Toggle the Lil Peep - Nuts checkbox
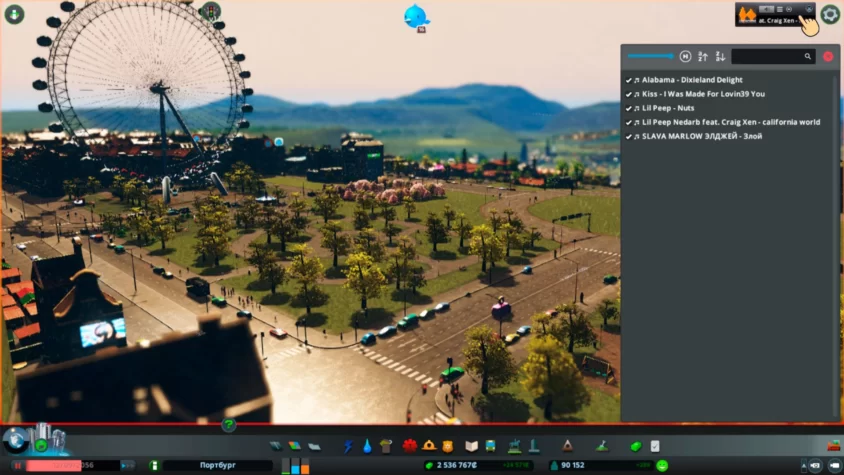The height and width of the screenshot is (475, 844). click(628, 108)
